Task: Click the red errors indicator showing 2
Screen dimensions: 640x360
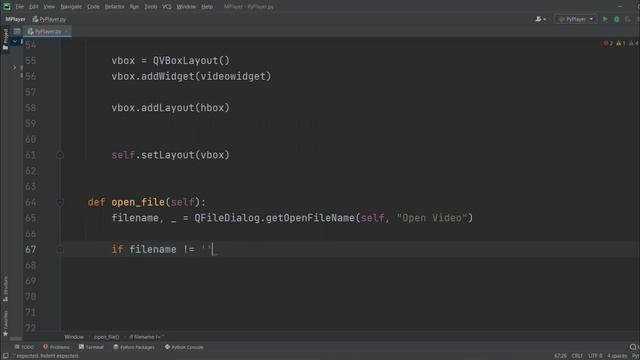Action: (608, 43)
